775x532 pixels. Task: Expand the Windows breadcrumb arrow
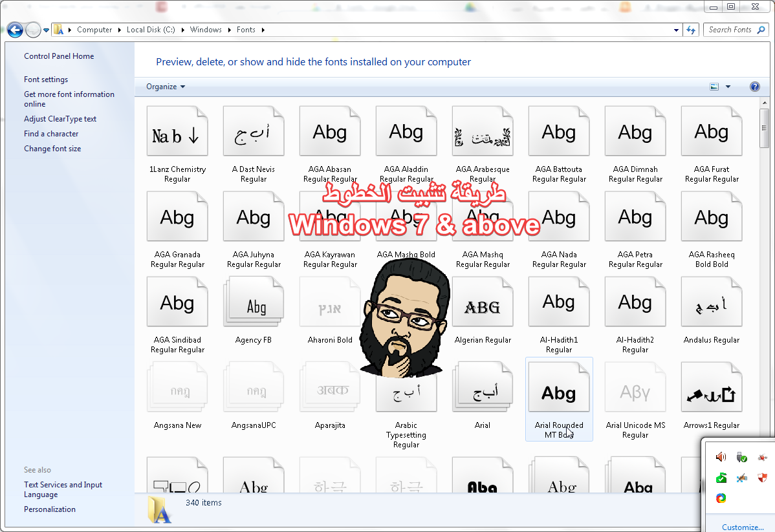coord(230,30)
